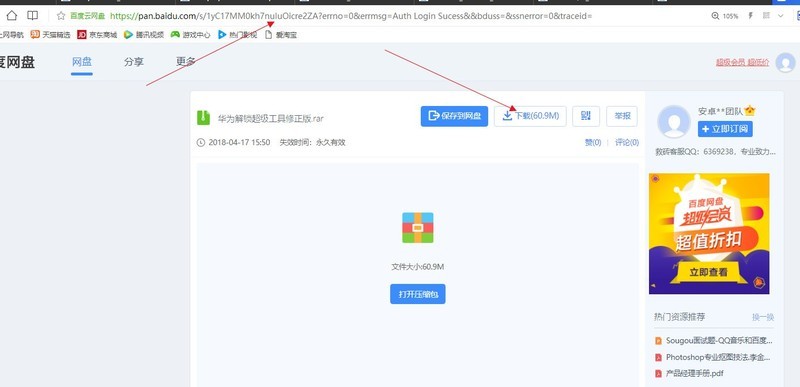
Task: Click the 文件大小:60.9M text
Action: pos(417,267)
